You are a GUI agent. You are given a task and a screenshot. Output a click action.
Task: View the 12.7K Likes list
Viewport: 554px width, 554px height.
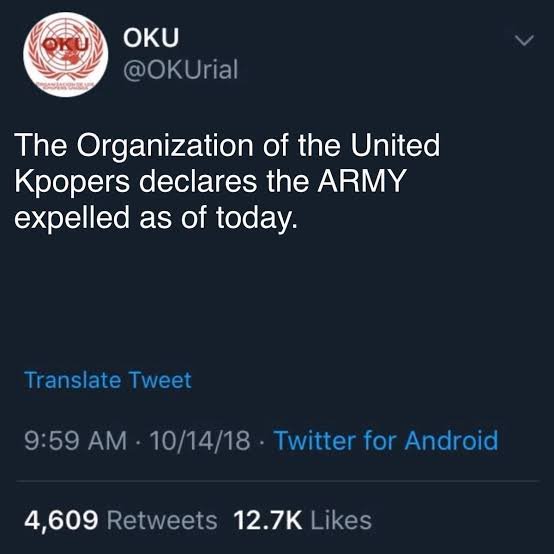(302, 520)
